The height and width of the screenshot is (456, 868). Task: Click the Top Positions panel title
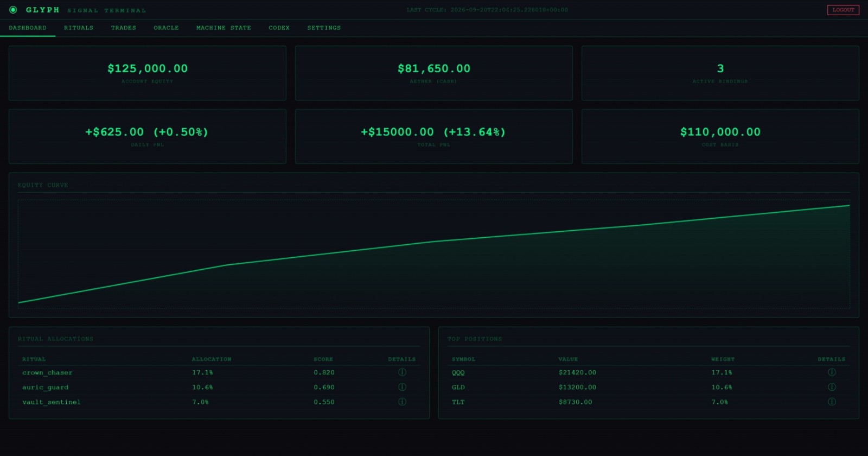click(475, 339)
